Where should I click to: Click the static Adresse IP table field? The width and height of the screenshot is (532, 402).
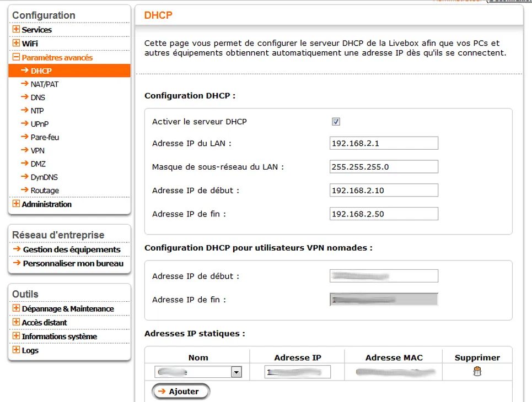(x=298, y=372)
